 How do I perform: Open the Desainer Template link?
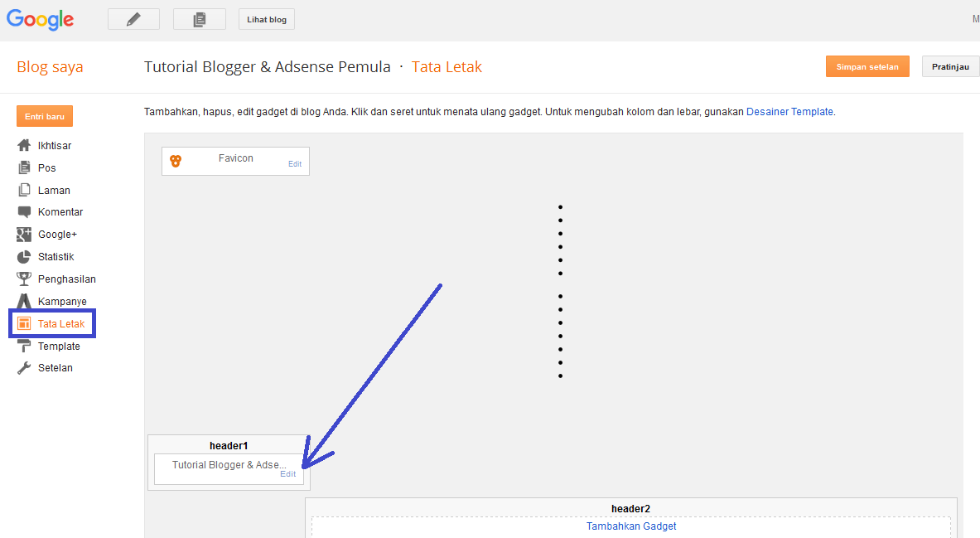[789, 112]
